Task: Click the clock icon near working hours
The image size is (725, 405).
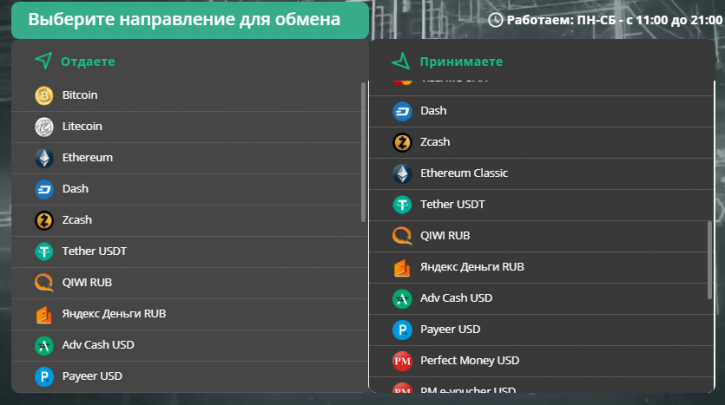Action: click(x=495, y=20)
